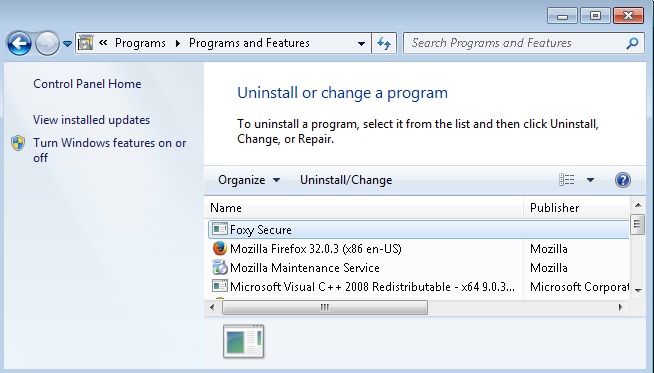Click Mozilla publisher cell for Firefox
The height and width of the screenshot is (373, 654).
548,249
